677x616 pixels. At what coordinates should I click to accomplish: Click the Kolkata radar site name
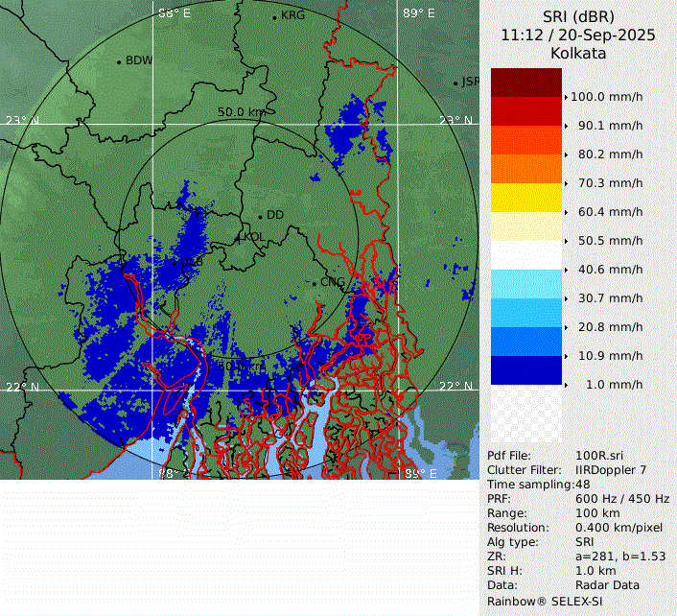pyautogui.click(x=577, y=54)
